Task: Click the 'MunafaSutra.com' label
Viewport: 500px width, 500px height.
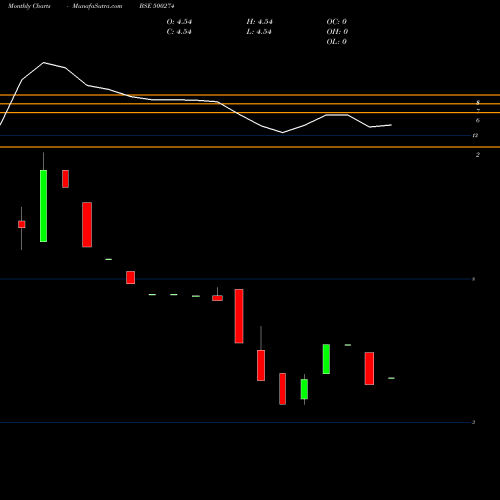Action: 97,6
